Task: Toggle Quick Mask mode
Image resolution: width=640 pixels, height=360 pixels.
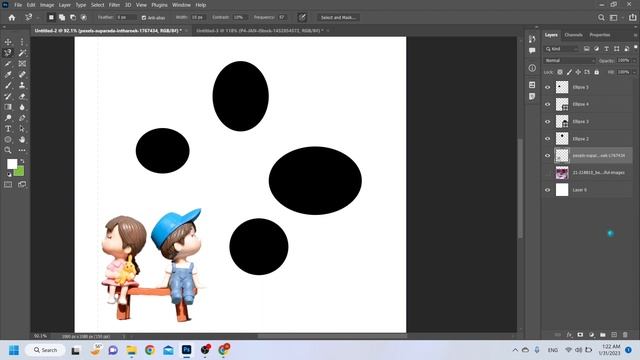Action: 8,184
